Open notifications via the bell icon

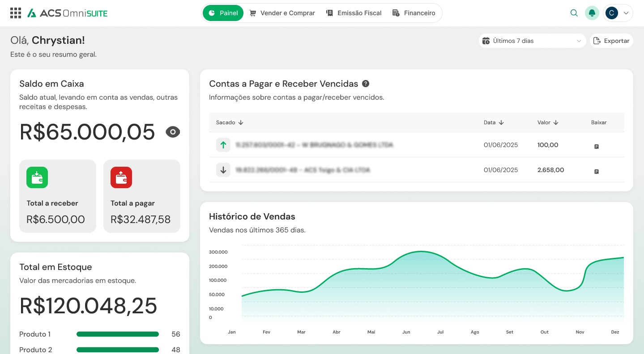coord(592,13)
